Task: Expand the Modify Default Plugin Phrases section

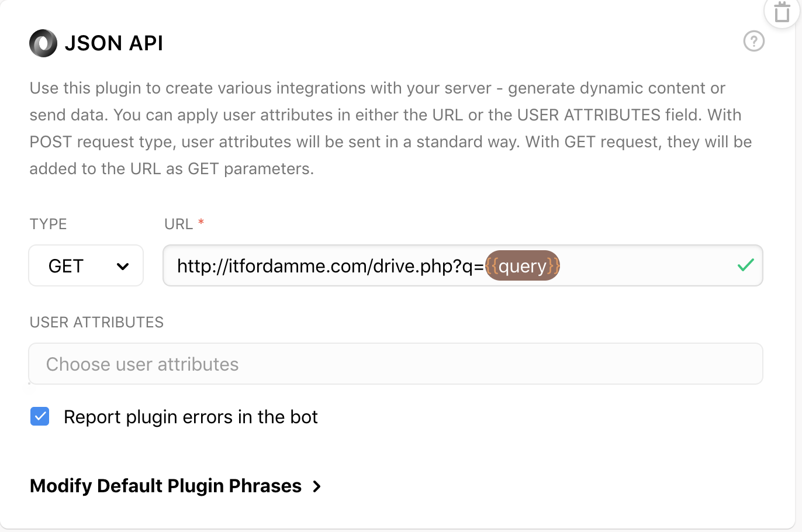Action: click(x=166, y=486)
